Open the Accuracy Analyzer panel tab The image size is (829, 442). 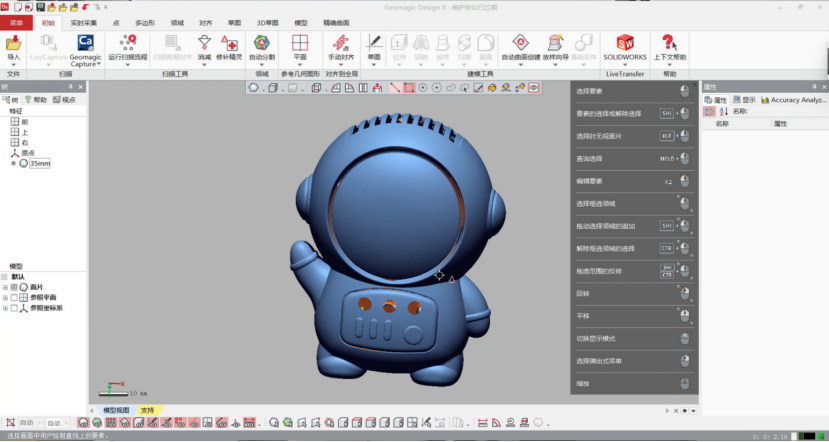coord(793,100)
